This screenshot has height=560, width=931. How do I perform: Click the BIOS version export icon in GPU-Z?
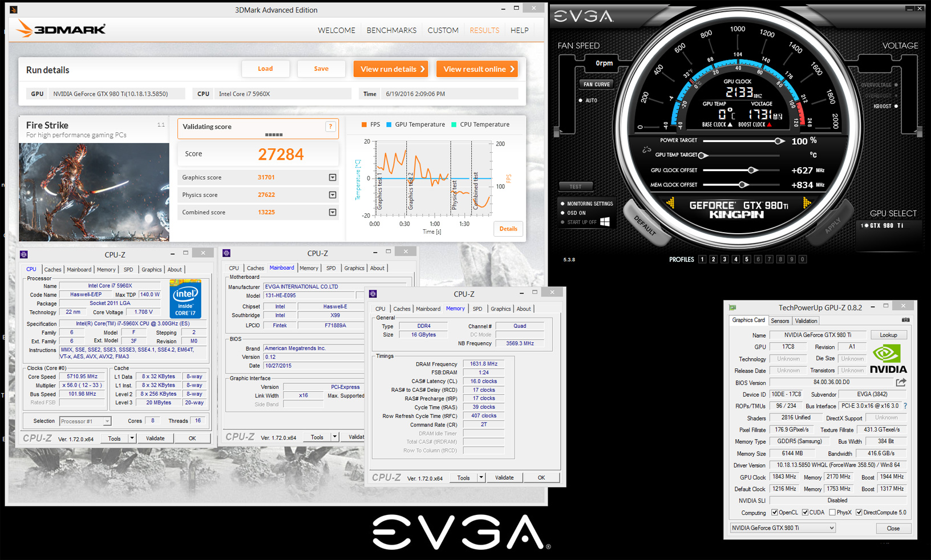point(901,383)
